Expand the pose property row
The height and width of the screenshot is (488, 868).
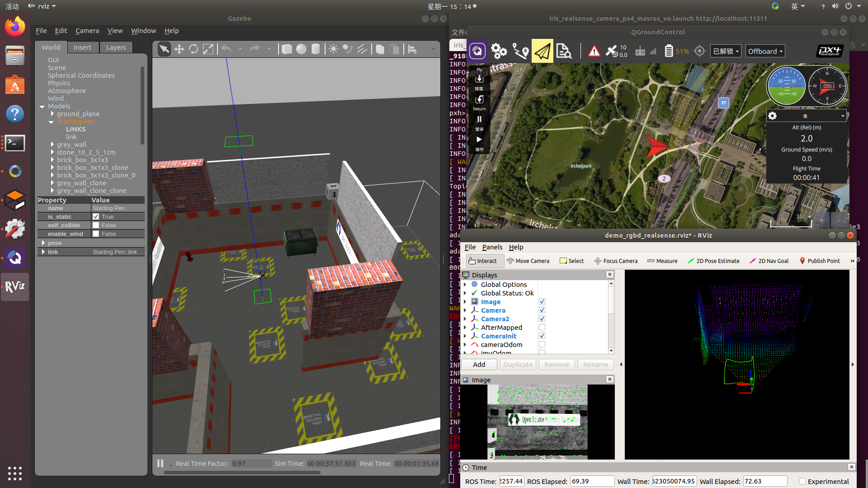coord(43,243)
